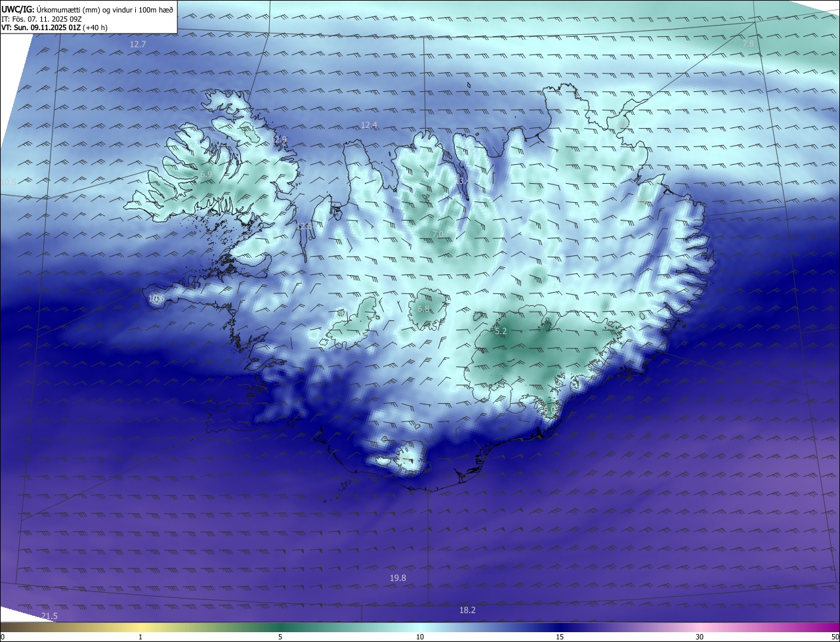Click the 7.0 value label on the map
Image resolution: width=840 pixels, height=642 pixels.
[x=438, y=234]
